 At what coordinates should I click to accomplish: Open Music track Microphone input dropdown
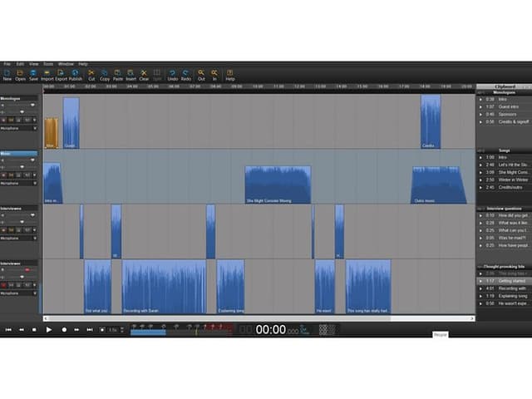click(18, 183)
